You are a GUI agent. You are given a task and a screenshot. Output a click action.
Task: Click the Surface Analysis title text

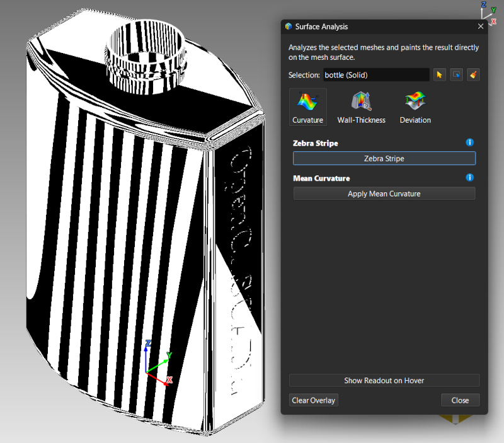[x=321, y=26]
